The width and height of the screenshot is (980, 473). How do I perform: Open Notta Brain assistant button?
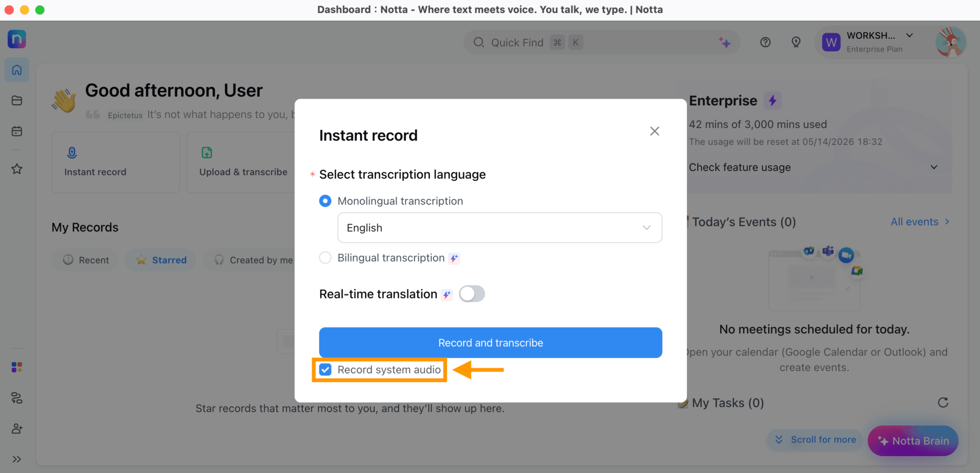[913, 441]
